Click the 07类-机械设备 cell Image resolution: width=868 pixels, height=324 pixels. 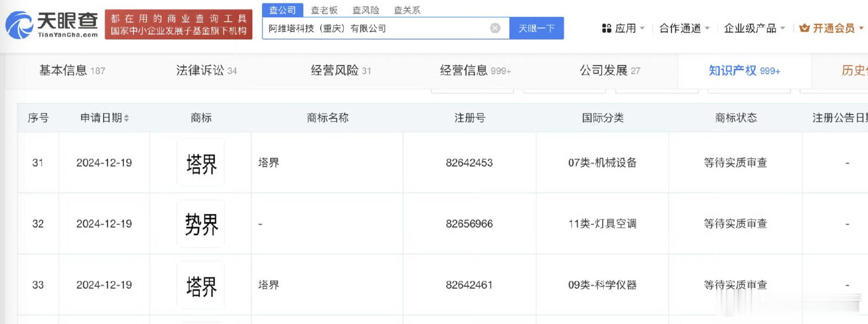tap(602, 163)
